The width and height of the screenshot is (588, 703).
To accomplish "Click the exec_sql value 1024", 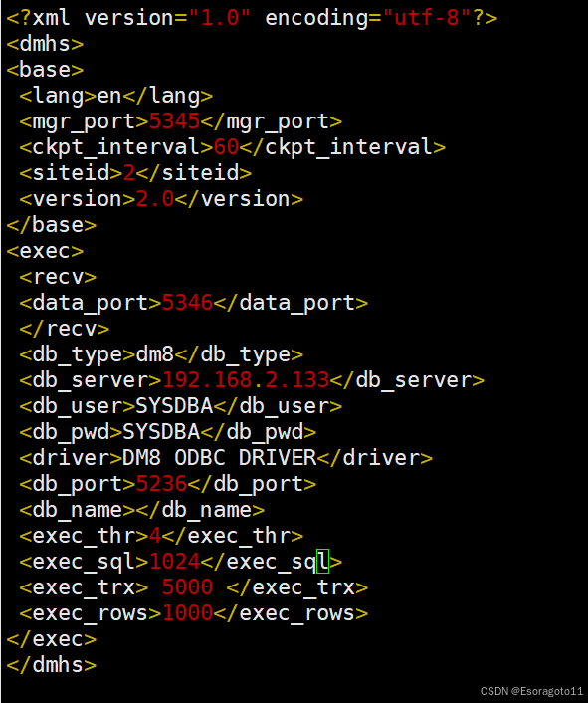I will click(x=174, y=562).
